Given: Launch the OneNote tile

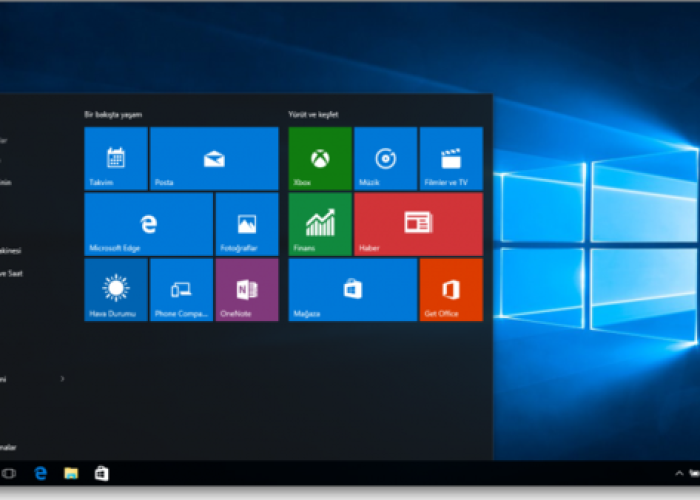Looking at the screenshot, I should click(247, 290).
